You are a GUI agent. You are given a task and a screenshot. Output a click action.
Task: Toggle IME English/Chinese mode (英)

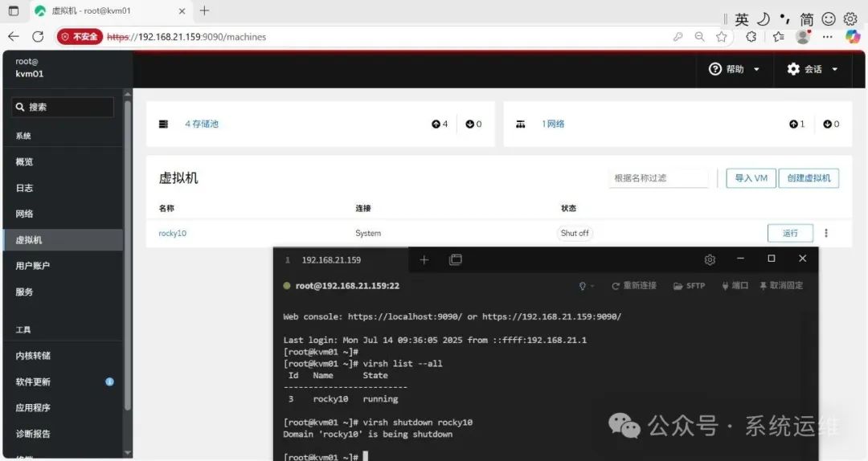click(x=742, y=19)
